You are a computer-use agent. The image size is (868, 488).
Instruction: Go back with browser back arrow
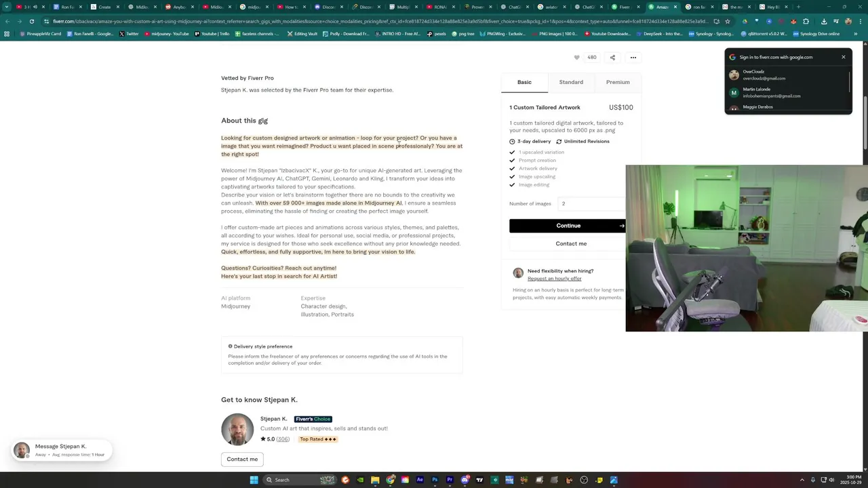pos(7,21)
